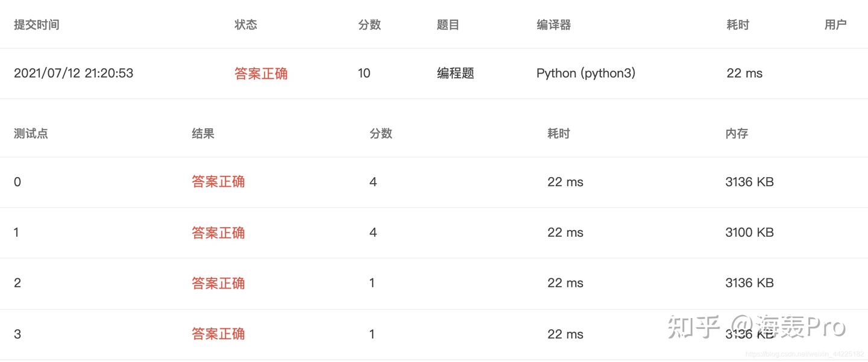Click the submission timestamp 2021/07/12 21:20:53
Viewport: 868px width, 362px height.
[x=74, y=73]
